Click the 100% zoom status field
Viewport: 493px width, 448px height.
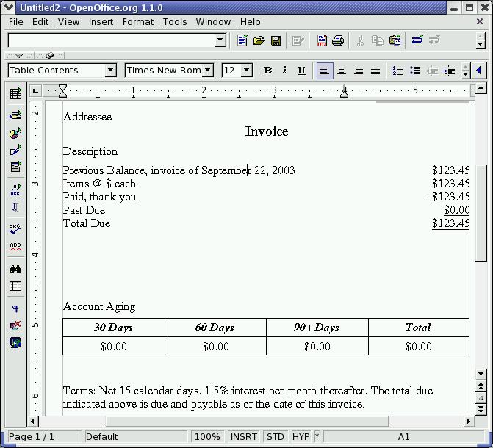[207, 436]
